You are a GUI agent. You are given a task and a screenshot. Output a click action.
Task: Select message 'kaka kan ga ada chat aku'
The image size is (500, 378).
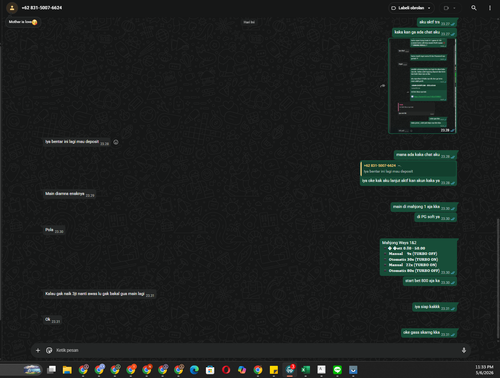[424, 33]
